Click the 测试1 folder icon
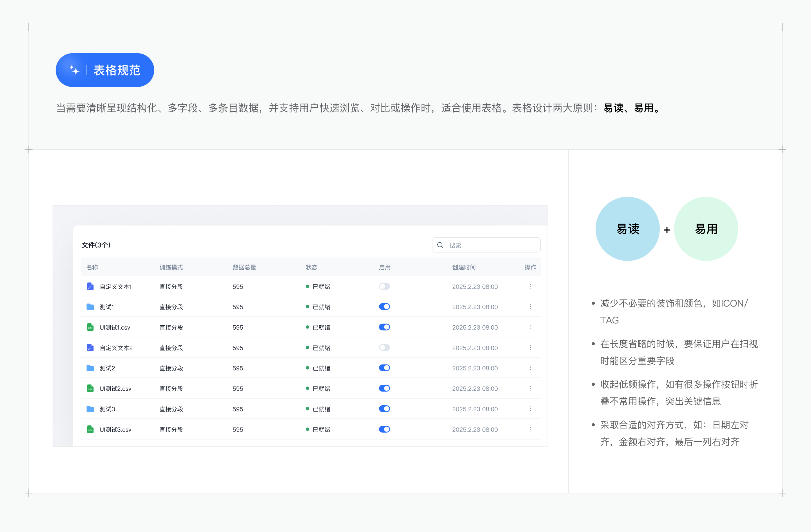This screenshot has height=532, width=811. pyautogui.click(x=90, y=307)
